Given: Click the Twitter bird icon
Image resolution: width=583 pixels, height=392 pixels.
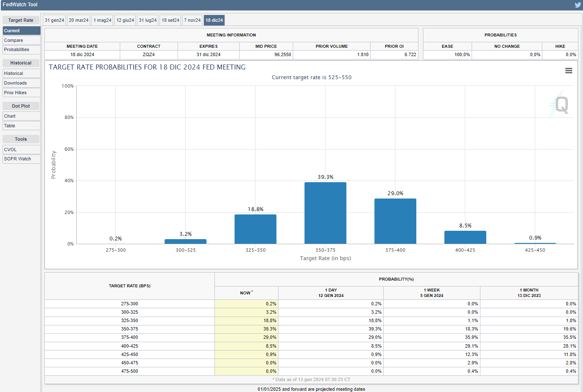Looking at the screenshot, I should pos(578,5).
